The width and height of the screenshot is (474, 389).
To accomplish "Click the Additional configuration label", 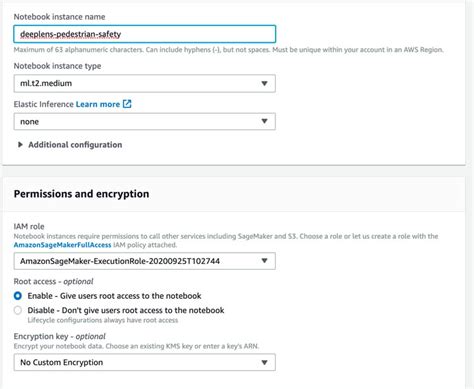I will click(75, 145).
